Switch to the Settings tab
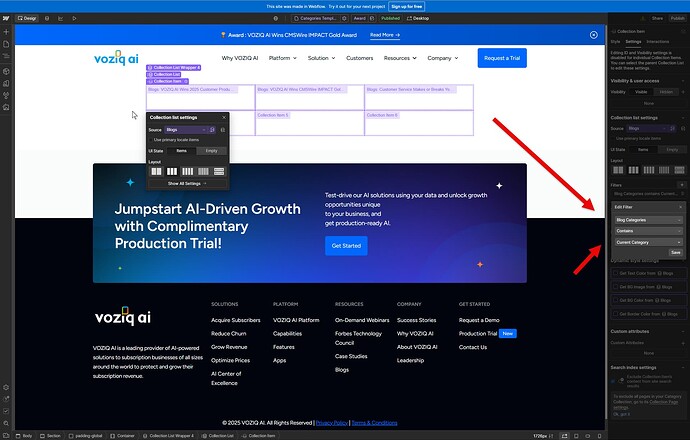Image resolution: width=690 pixels, height=440 pixels. pos(633,42)
